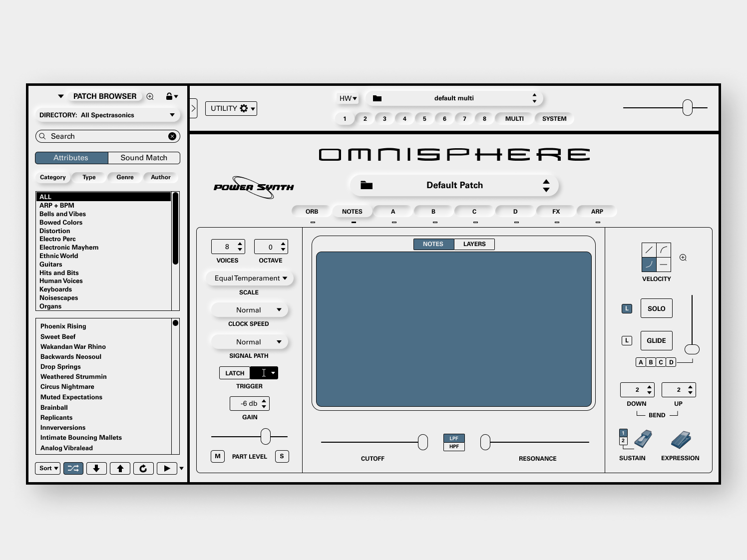Open the Signal Path Normal dropdown

[250, 342]
